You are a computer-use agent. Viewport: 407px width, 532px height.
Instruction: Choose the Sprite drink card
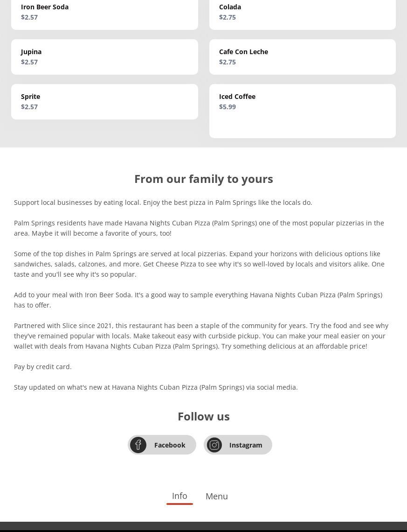pos(104,101)
